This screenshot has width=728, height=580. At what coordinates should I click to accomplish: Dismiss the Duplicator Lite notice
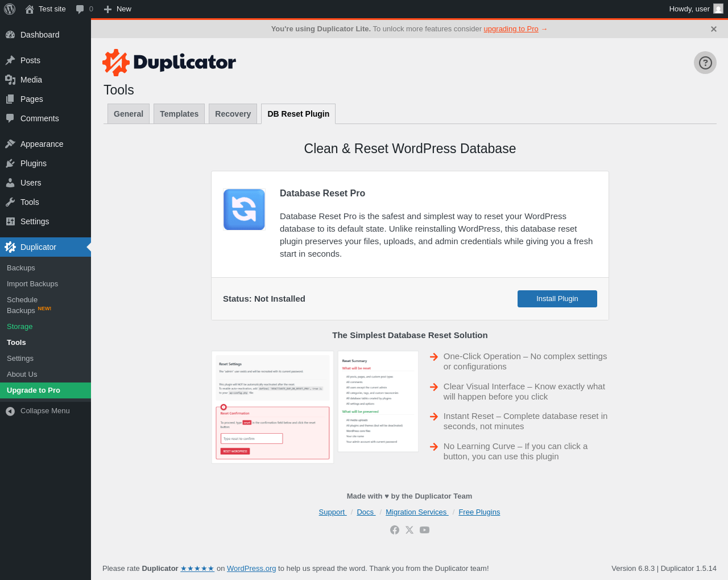(x=714, y=29)
